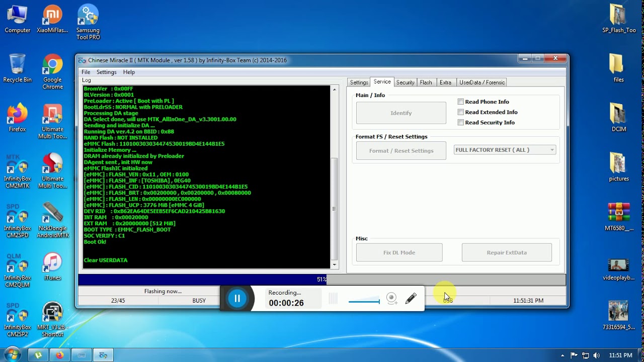Image resolution: width=644 pixels, height=362 pixels.
Task: Open the Help menu
Action: click(x=129, y=72)
